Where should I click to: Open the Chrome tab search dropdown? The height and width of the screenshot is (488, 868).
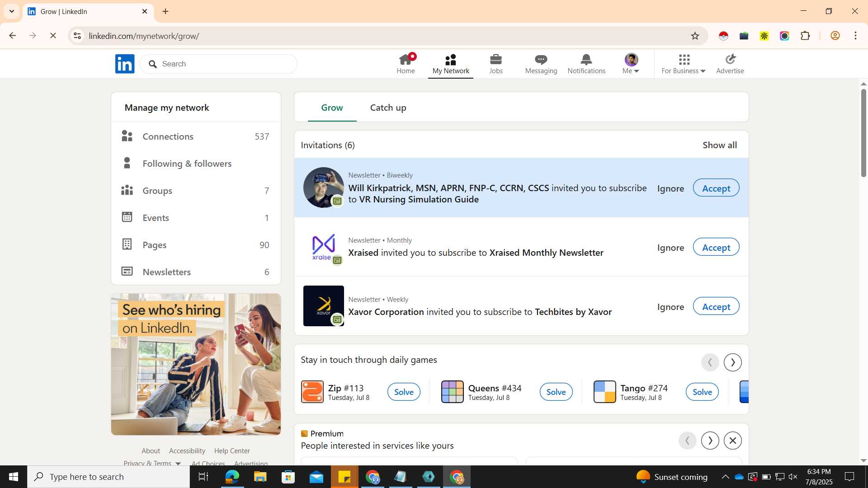12,11
